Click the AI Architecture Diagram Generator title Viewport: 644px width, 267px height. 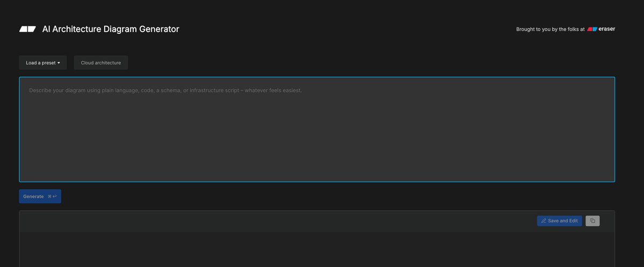coord(111,29)
